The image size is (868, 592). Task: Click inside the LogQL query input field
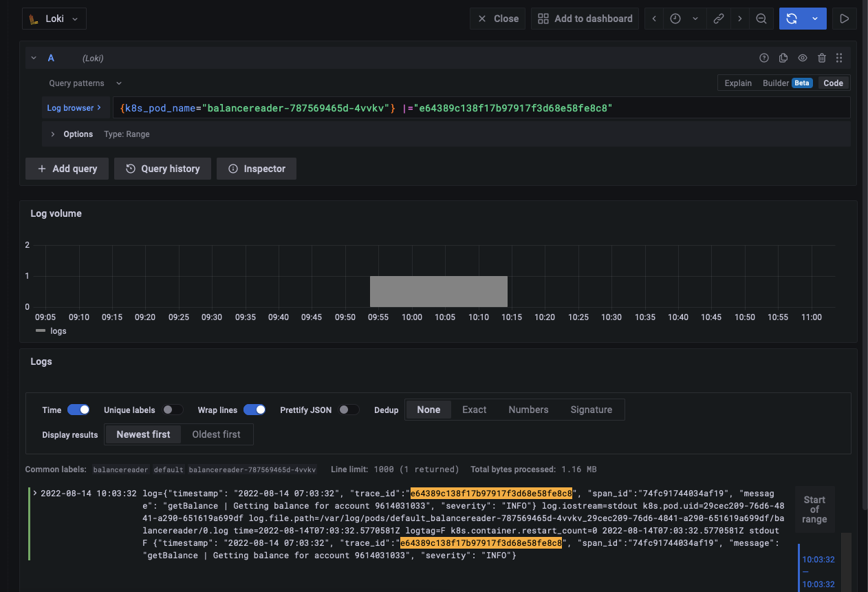tap(481, 107)
